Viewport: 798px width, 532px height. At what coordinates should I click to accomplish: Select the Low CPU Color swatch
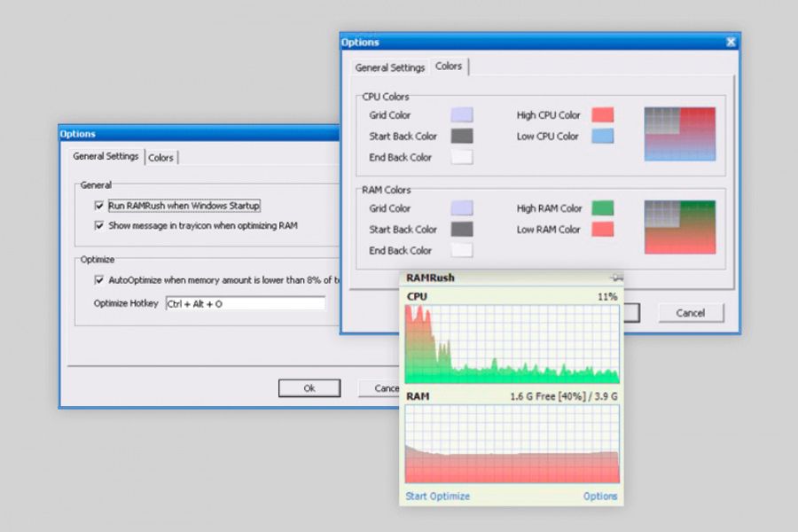(603, 137)
